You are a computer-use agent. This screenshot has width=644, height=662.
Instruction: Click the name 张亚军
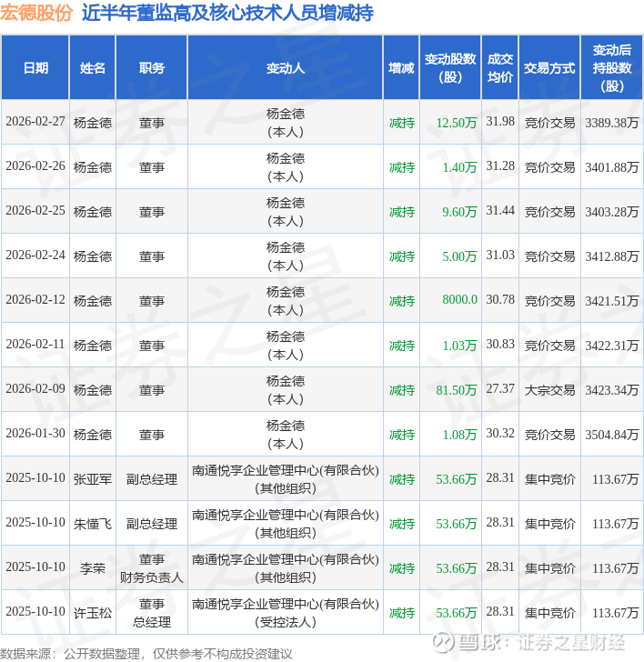coord(93,479)
